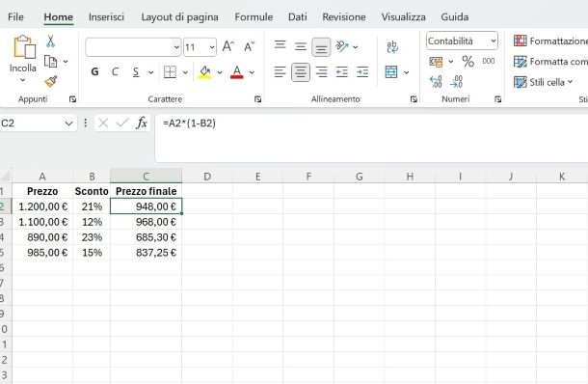Align text to top
This screenshot has width=588, height=384.
coord(281,46)
